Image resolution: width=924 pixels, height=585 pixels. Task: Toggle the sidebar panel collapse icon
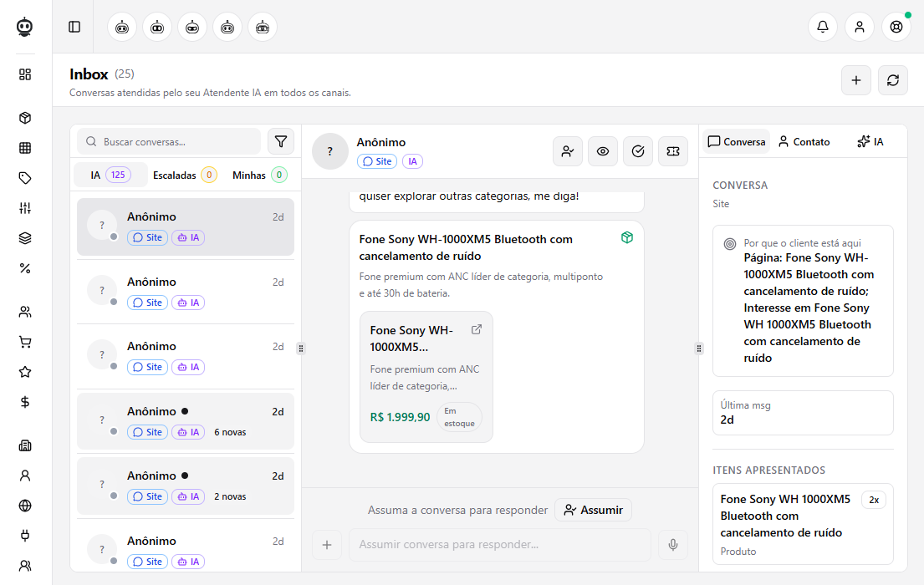click(74, 27)
